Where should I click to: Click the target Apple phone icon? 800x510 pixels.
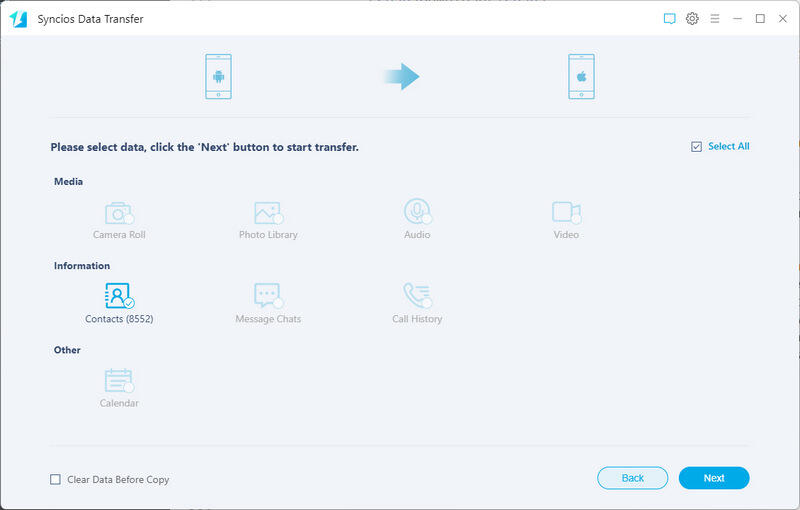[x=581, y=77]
